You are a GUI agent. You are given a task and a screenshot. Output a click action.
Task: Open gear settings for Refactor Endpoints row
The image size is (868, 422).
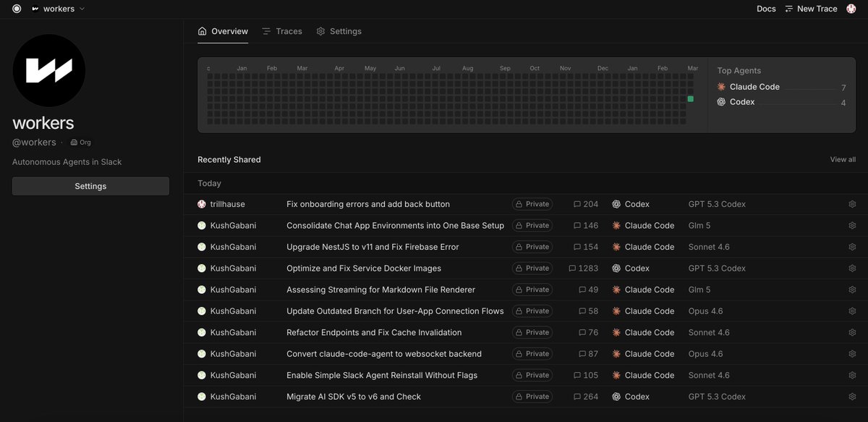(x=852, y=332)
